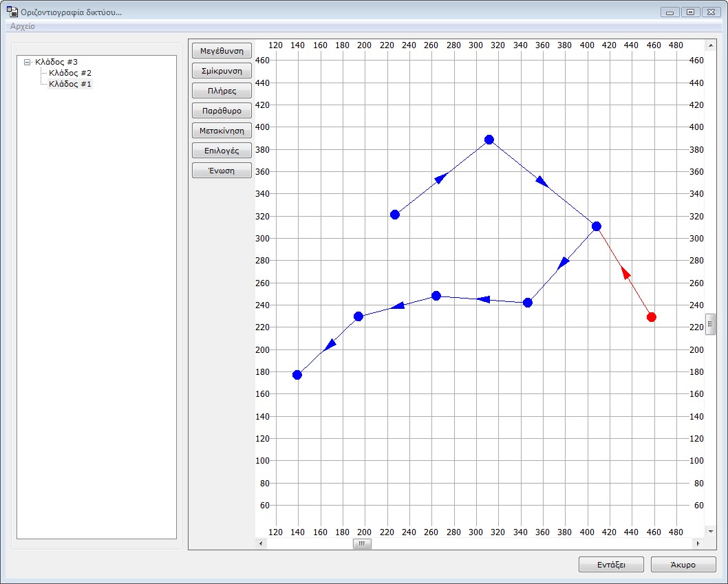Open the Αρχείο menu
Viewport: 728px width, 584px height.
[23, 26]
